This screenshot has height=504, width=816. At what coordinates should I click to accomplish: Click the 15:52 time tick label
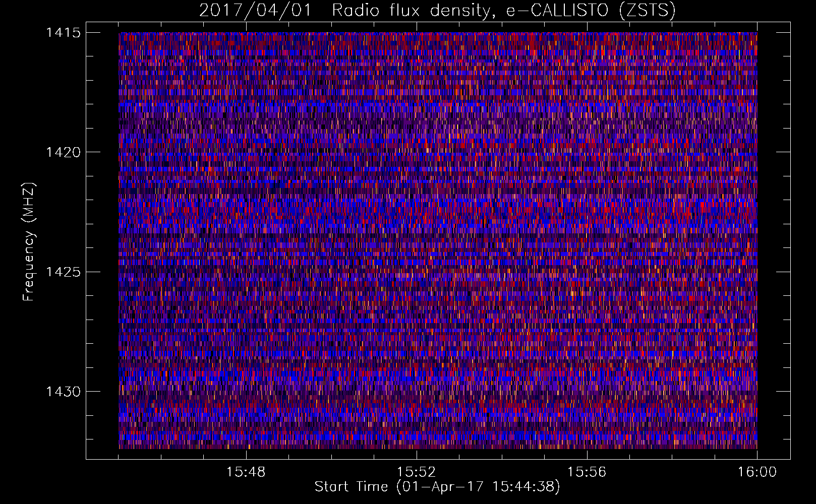(x=416, y=472)
